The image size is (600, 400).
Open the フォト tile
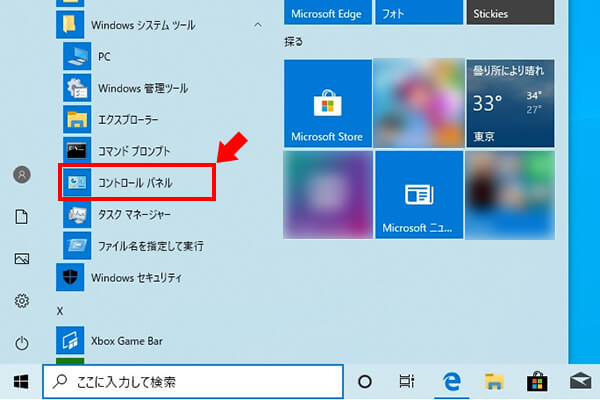[419, 12]
